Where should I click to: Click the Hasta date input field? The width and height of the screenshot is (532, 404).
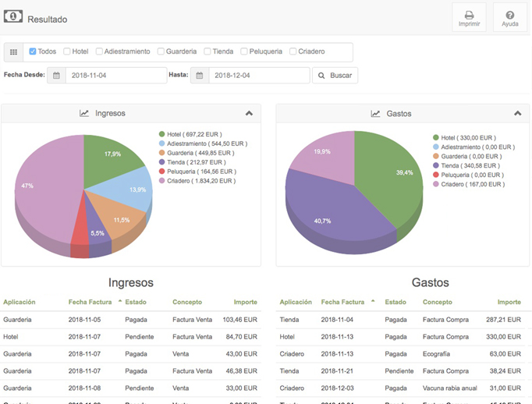click(x=259, y=76)
